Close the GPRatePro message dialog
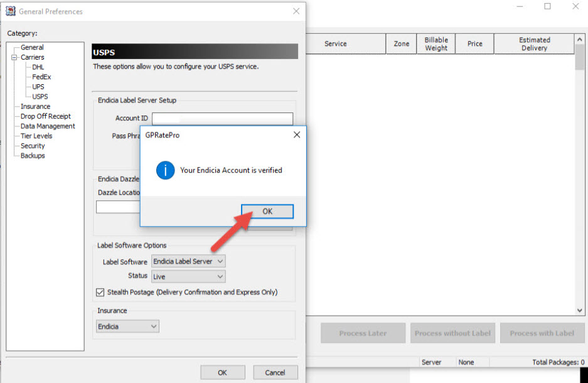588x383 pixels. 297,134
